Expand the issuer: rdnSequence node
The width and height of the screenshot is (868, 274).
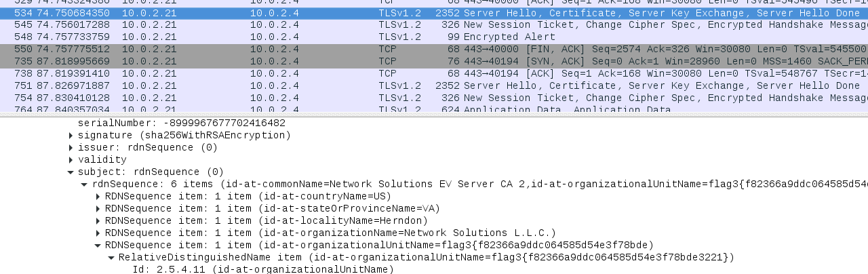(71, 148)
